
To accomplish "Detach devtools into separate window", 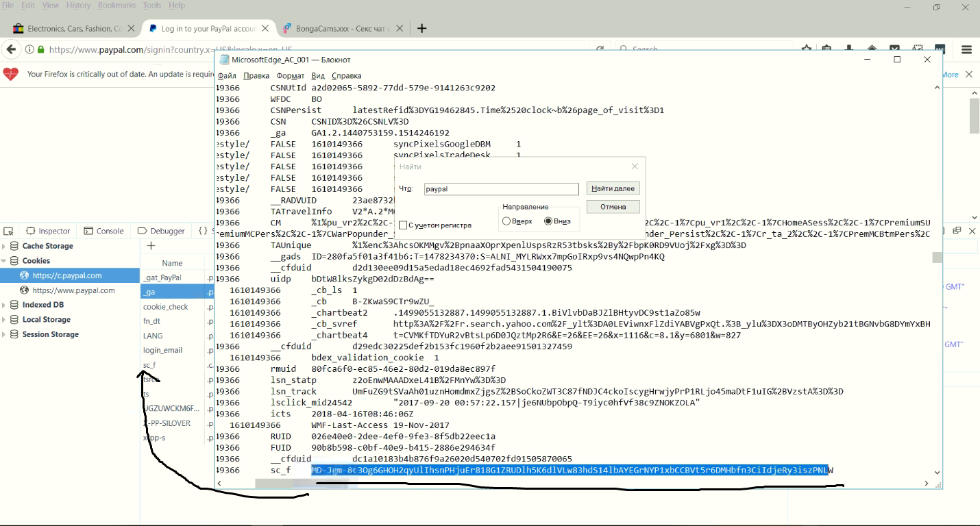I will click(x=957, y=231).
